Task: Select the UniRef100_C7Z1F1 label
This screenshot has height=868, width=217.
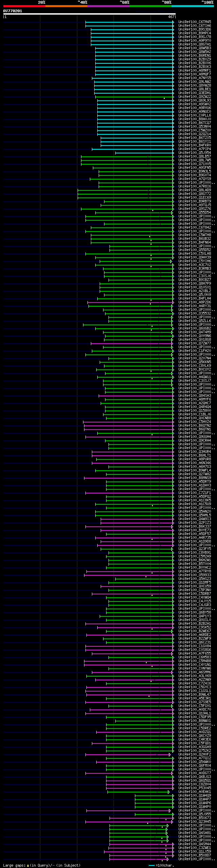Action: point(195,493)
